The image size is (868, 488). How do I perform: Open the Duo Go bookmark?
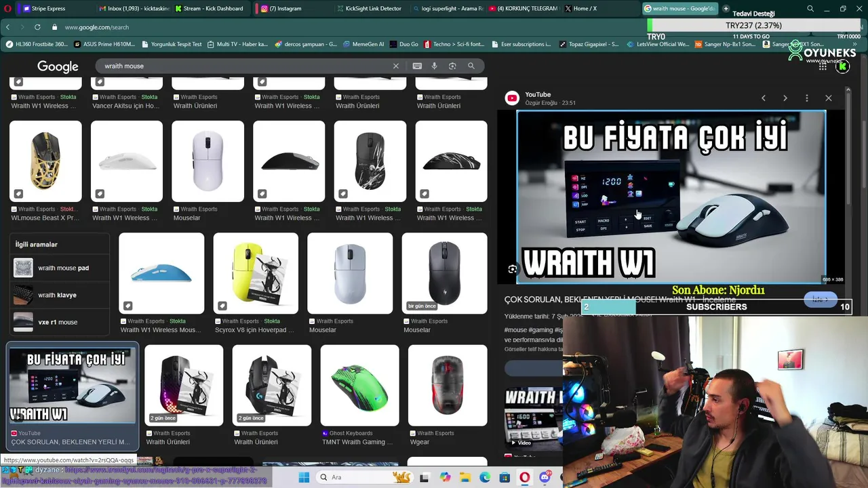[x=404, y=44]
